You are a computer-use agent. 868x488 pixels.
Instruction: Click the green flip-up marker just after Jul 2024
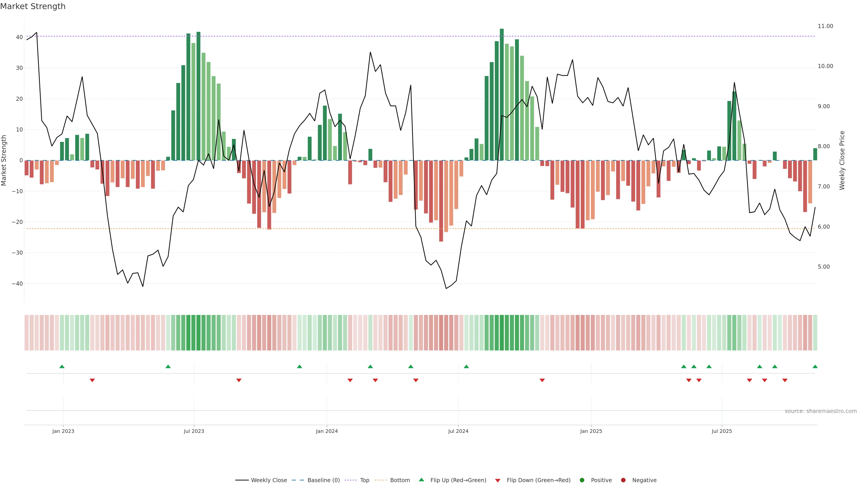coord(466,366)
